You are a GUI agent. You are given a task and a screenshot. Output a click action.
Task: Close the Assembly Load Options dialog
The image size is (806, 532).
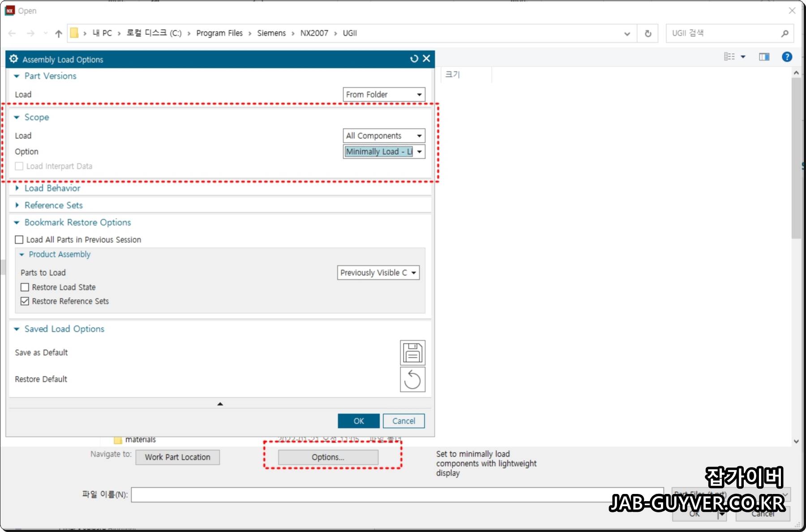pyautogui.click(x=427, y=59)
